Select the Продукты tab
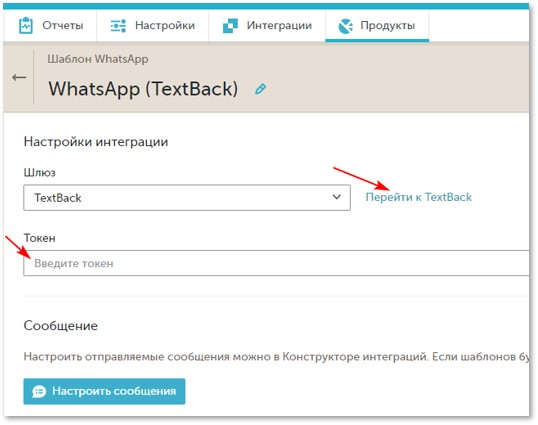The image size is (538, 425). tap(377, 26)
